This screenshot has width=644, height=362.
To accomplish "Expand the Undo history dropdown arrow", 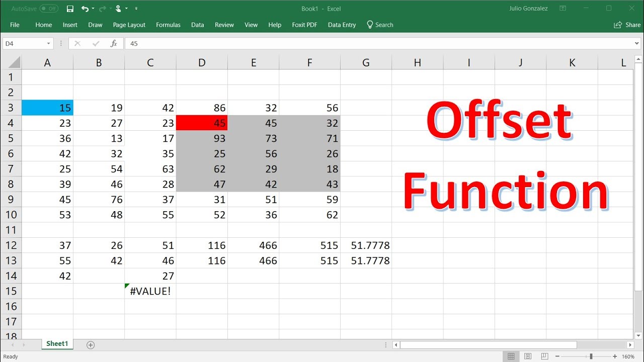I will coord(93,9).
